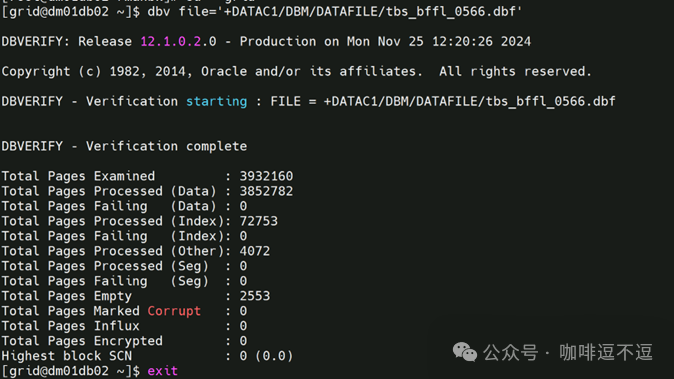Click the Oracle copyright line

pyautogui.click(x=297, y=71)
